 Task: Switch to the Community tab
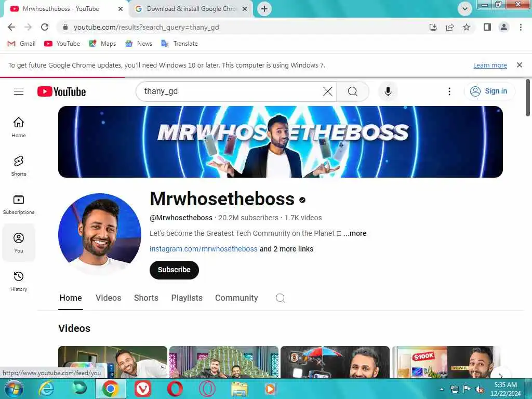click(236, 298)
